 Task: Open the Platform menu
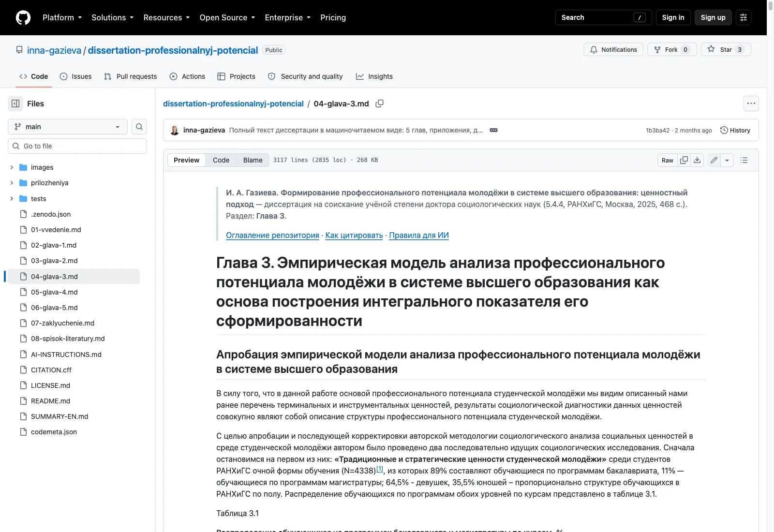click(x=62, y=17)
